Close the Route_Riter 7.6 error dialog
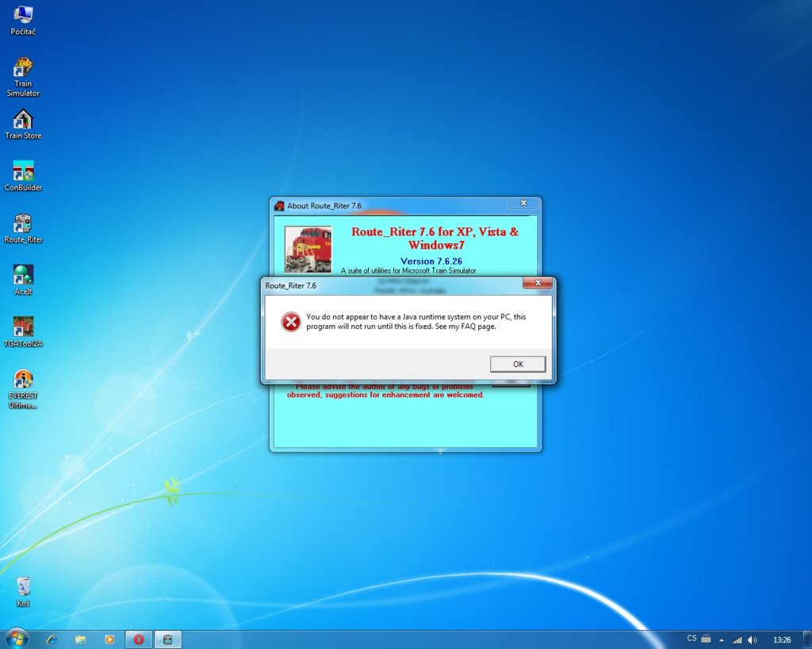Image resolution: width=812 pixels, height=649 pixels. pyautogui.click(x=538, y=284)
